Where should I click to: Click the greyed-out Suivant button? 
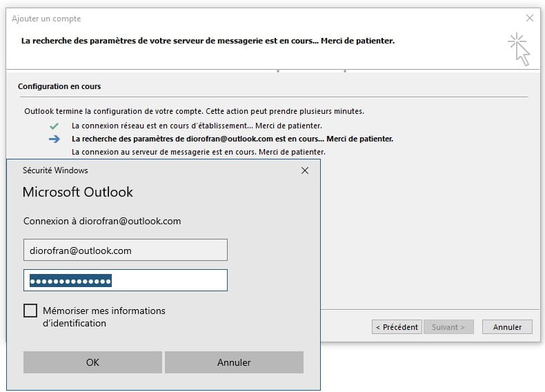[x=448, y=327]
